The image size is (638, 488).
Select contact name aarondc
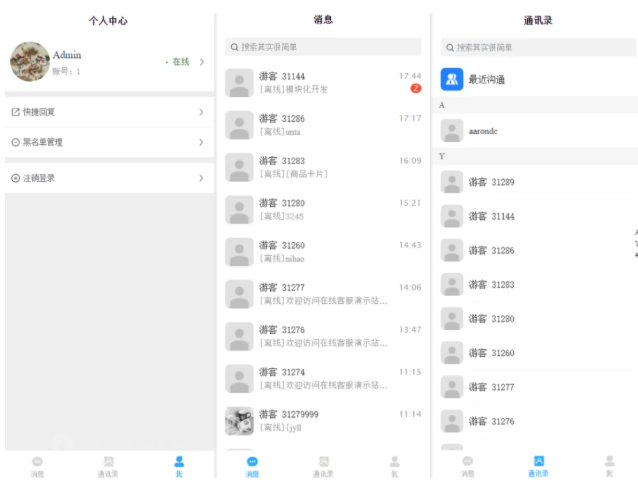click(483, 131)
